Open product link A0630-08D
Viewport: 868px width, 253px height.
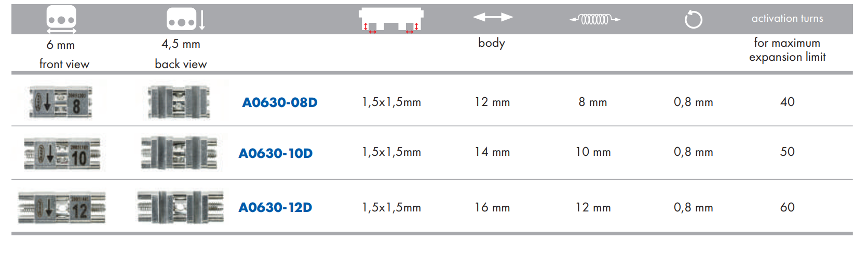pos(280,102)
